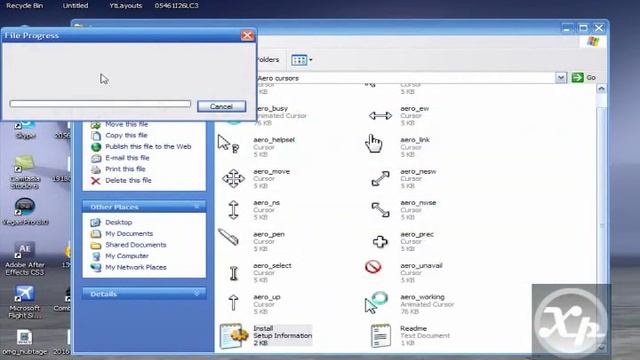Select the aero_ew cursor file icon

[x=380, y=116]
